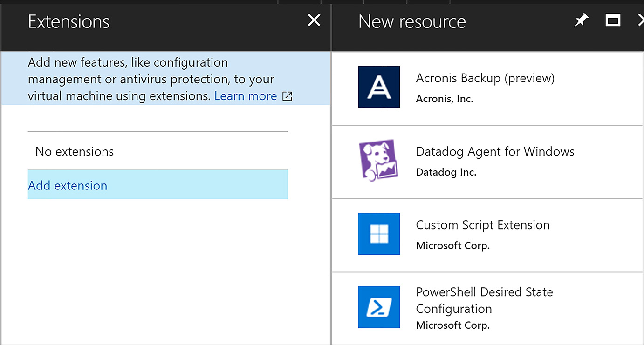
Task: Maximize the New resource blade
Action: (613, 20)
